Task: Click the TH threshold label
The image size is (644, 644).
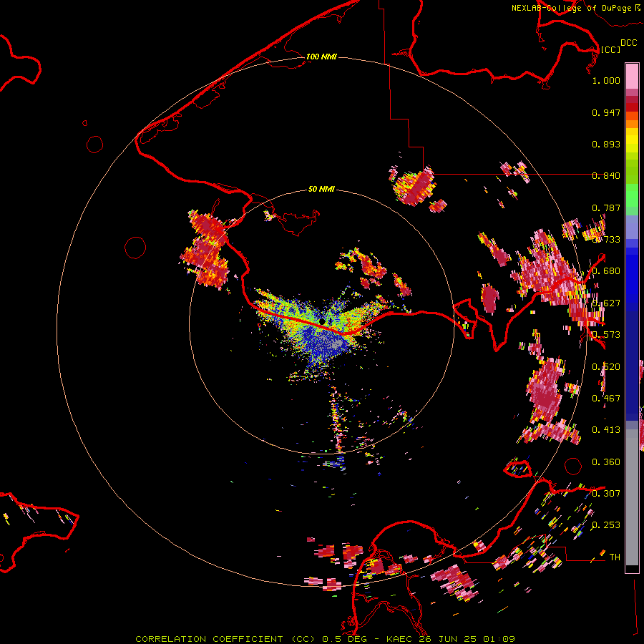Action: [x=615, y=557]
